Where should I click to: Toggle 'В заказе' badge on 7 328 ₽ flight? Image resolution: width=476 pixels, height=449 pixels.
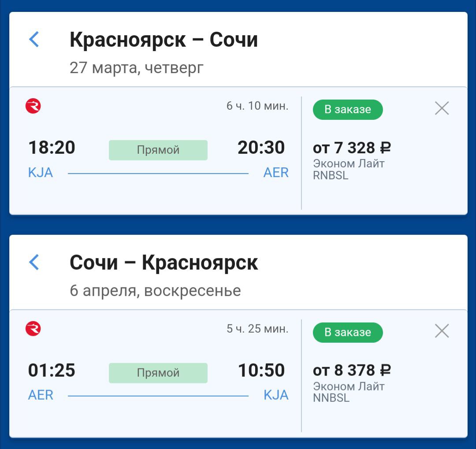348,110
